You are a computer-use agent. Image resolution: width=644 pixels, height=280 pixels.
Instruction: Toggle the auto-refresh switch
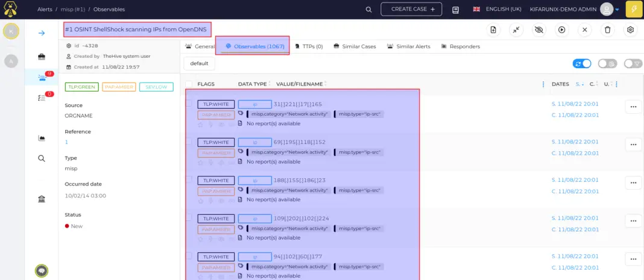click(581, 64)
